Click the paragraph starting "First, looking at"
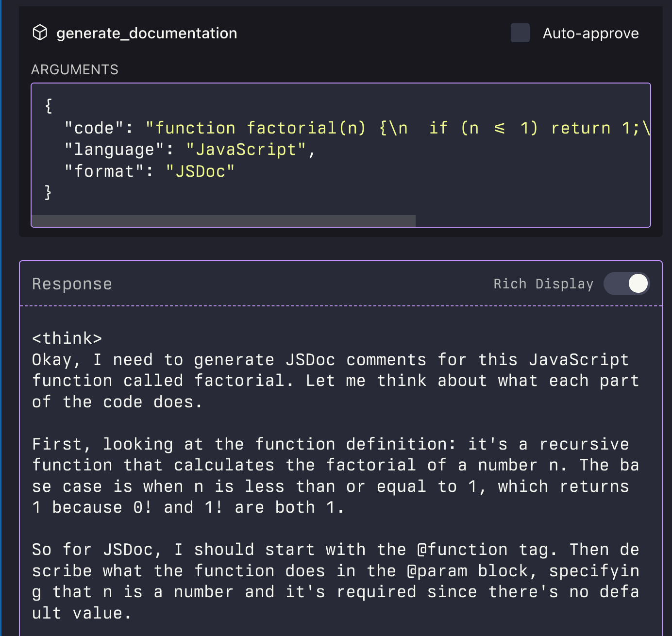Image resolution: width=672 pixels, height=636 pixels. coord(335,476)
